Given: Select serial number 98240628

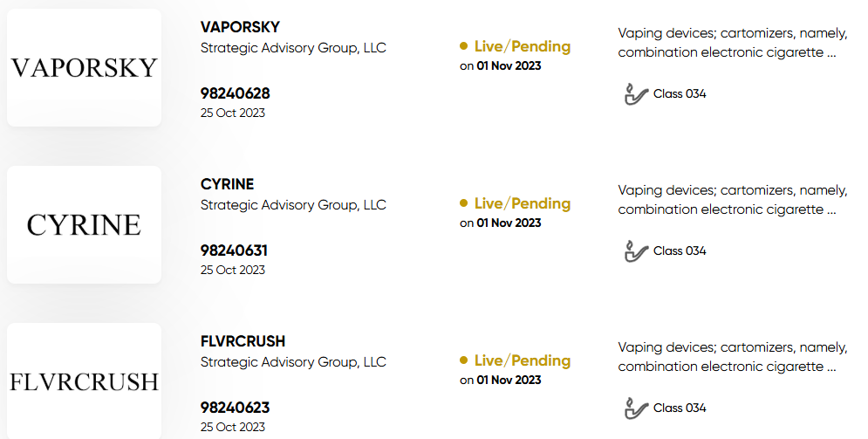Looking at the screenshot, I should click(236, 93).
